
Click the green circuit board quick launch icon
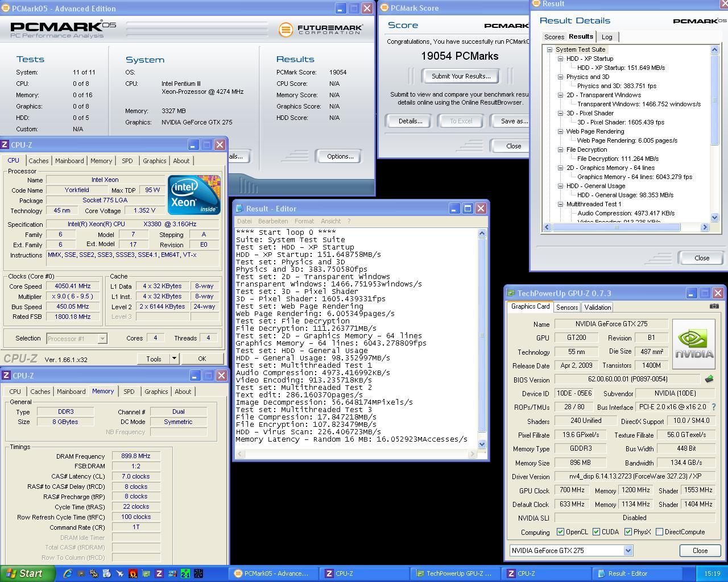coord(146,573)
